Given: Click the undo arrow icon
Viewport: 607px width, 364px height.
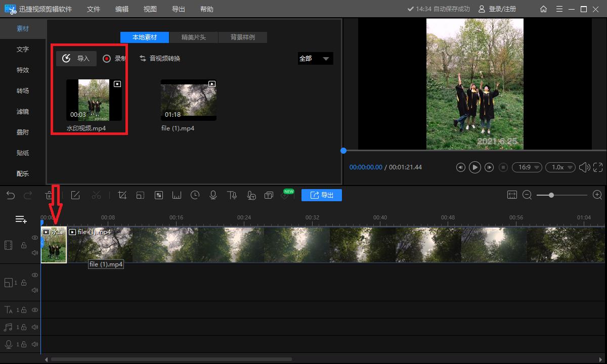Looking at the screenshot, I should coord(11,195).
